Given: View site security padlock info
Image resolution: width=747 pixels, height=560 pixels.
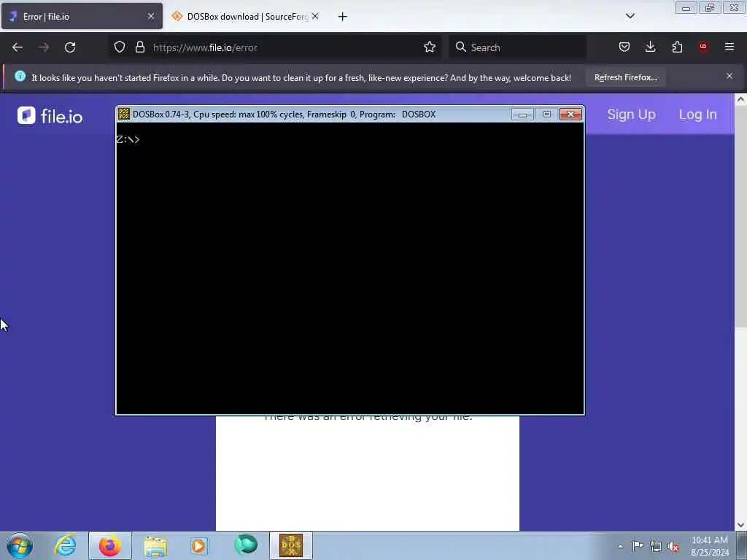Looking at the screenshot, I should click(139, 47).
